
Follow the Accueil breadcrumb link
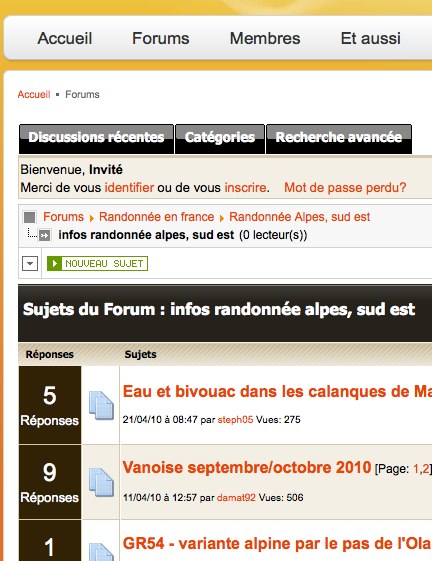point(34,94)
